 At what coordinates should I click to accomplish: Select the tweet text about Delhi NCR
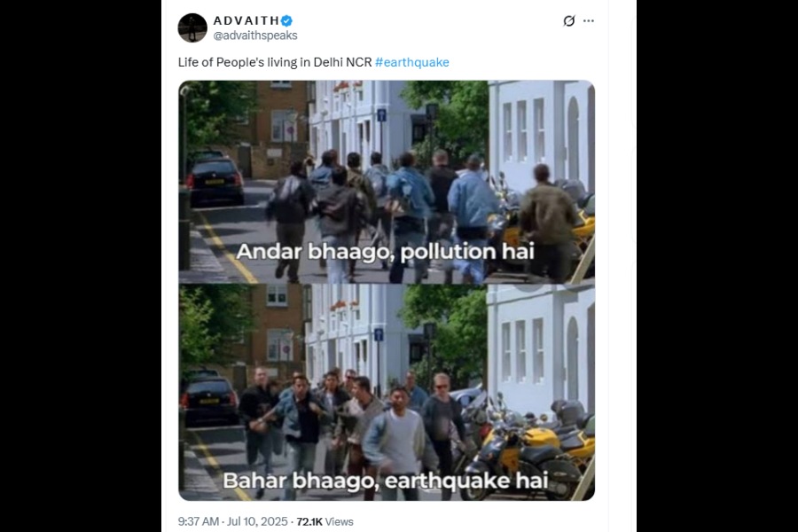(x=275, y=62)
